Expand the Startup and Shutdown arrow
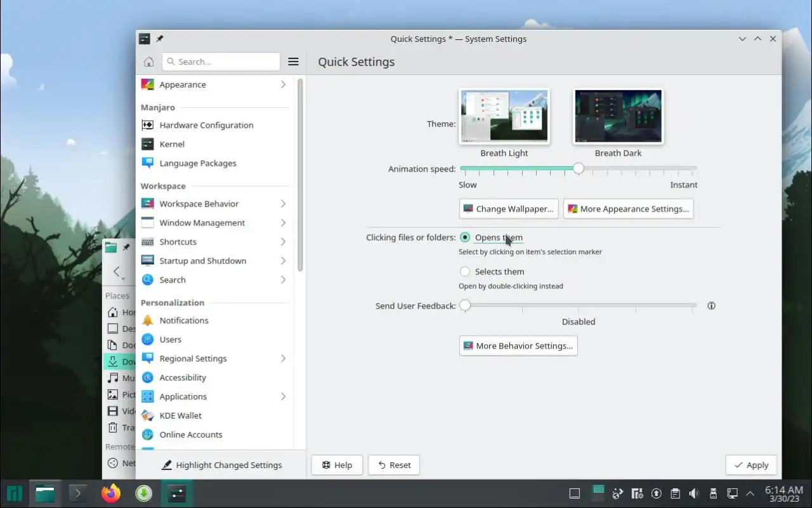 [x=283, y=261]
